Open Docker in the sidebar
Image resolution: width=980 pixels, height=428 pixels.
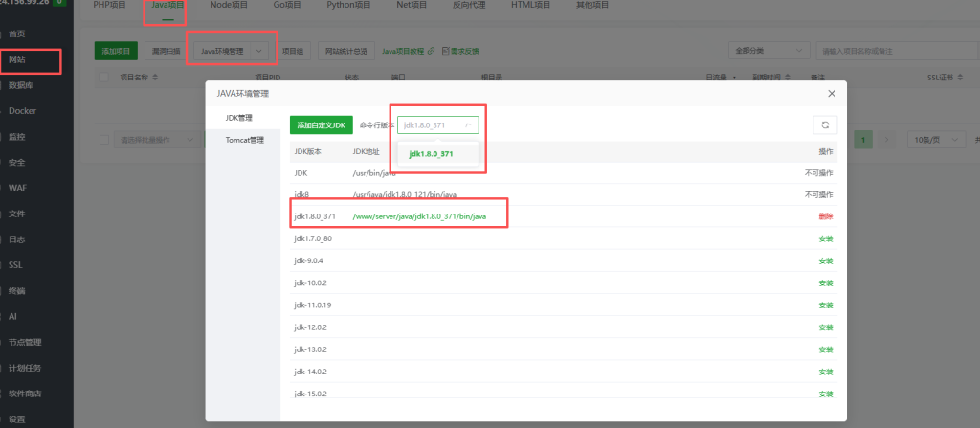tap(22, 111)
